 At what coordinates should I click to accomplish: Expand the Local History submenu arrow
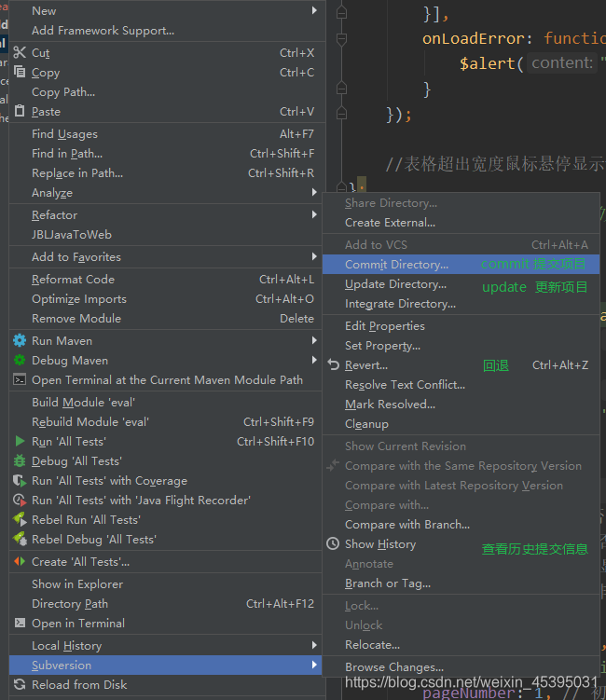point(314,645)
